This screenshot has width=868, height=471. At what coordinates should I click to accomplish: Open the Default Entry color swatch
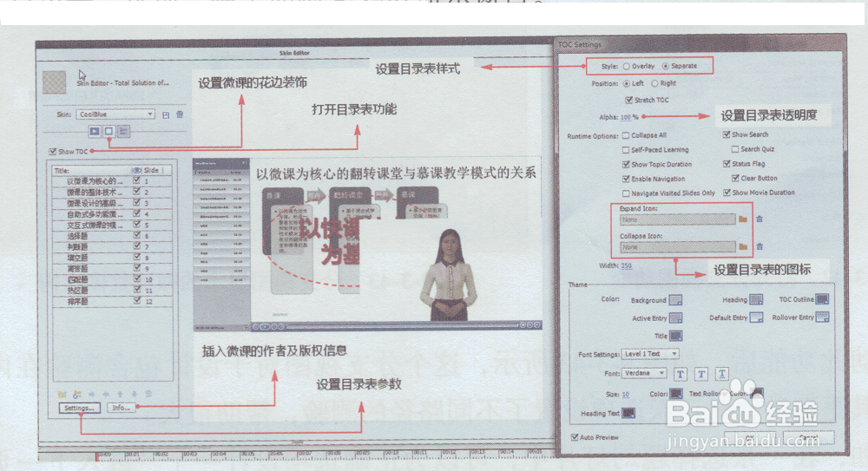[x=756, y=317]
